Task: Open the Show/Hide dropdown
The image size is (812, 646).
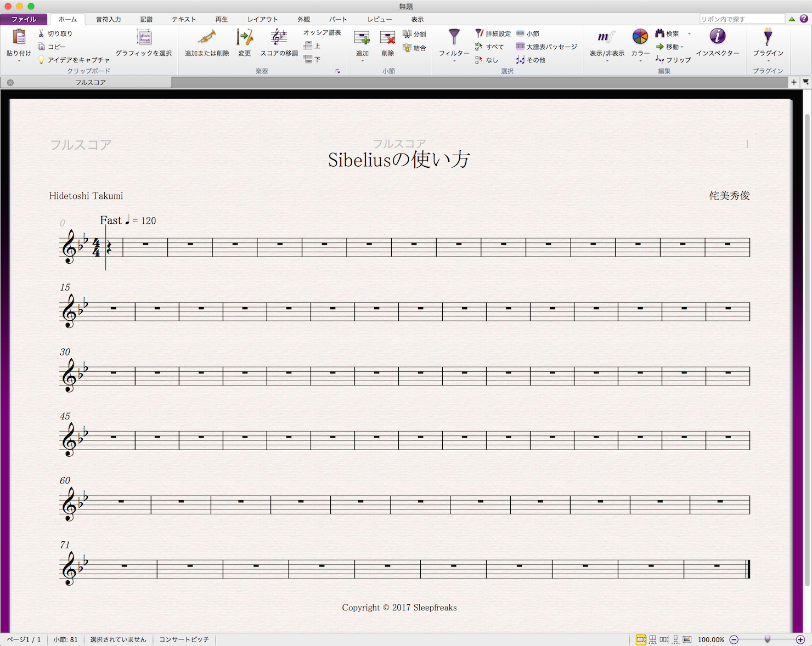Action: (607, 61)
